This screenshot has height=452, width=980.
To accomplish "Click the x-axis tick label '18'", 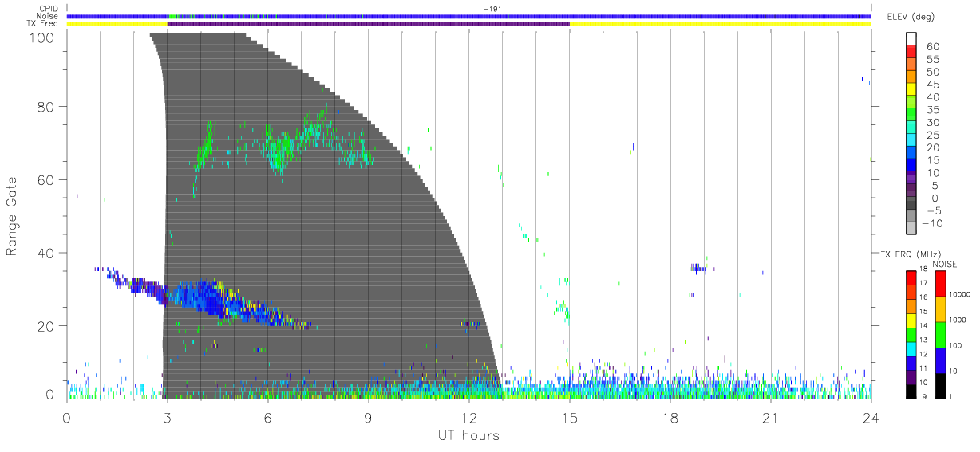I will 670,418.
